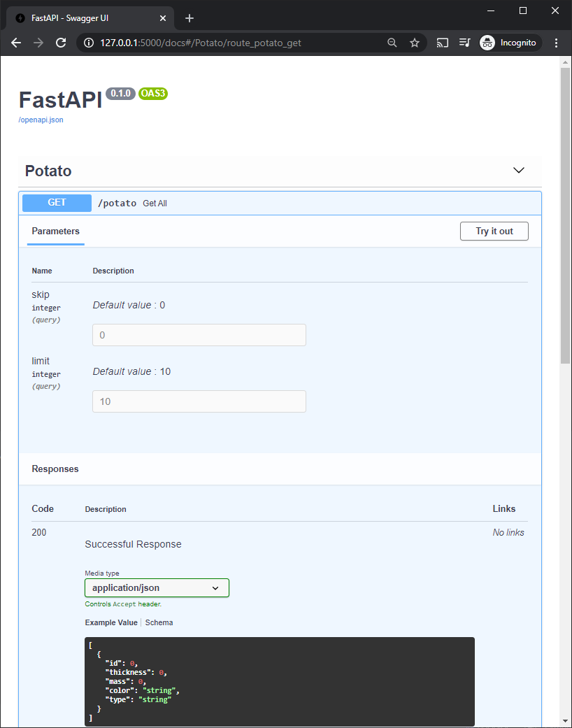572x728 pixels.
Task: Click the address bar URL
Action: click(x=201, y=43)
